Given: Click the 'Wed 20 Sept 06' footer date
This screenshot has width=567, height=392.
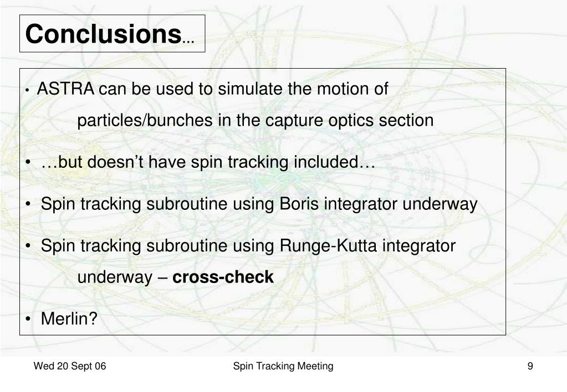Looking at the screenshot, I should 70,366.
